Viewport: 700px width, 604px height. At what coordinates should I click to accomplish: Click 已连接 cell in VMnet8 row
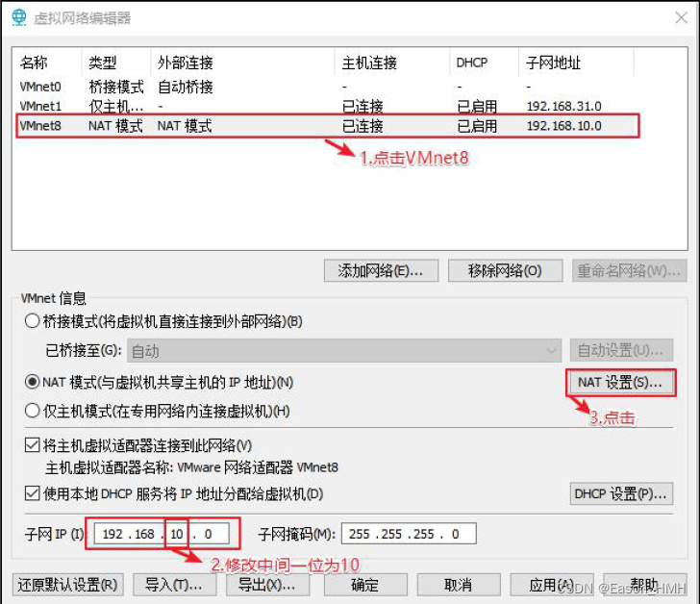[362, 126]
